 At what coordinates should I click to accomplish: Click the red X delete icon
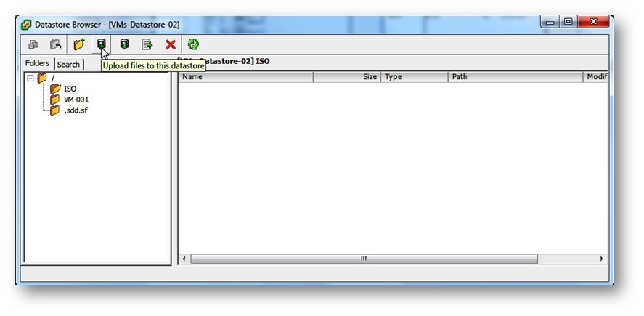point(171,44)
